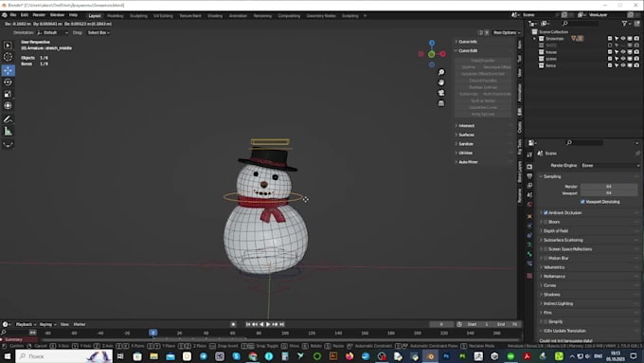Image resolution: width=644 pixels, height=363 pixels.
Task: Select the Transform tool
Action: [8, 105]
